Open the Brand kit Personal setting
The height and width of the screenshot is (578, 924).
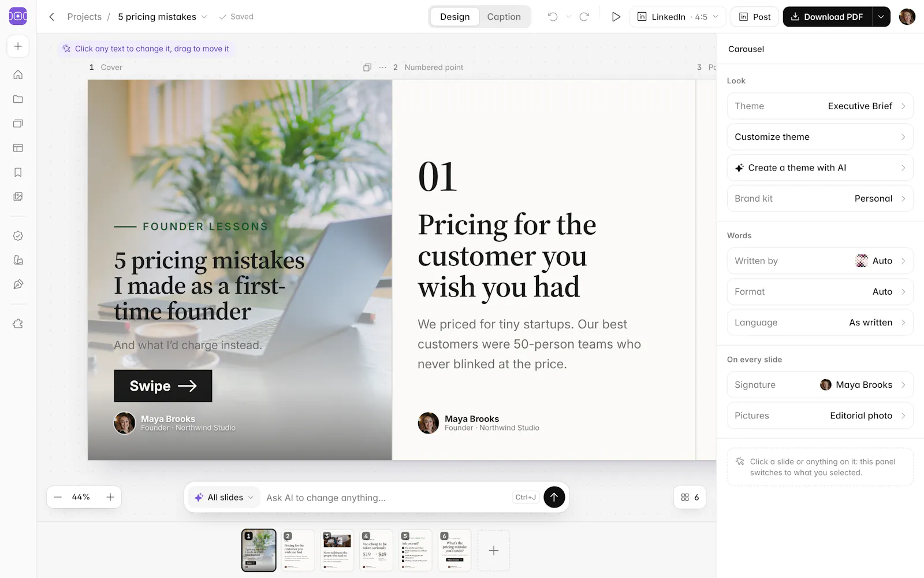pos(820,198)
